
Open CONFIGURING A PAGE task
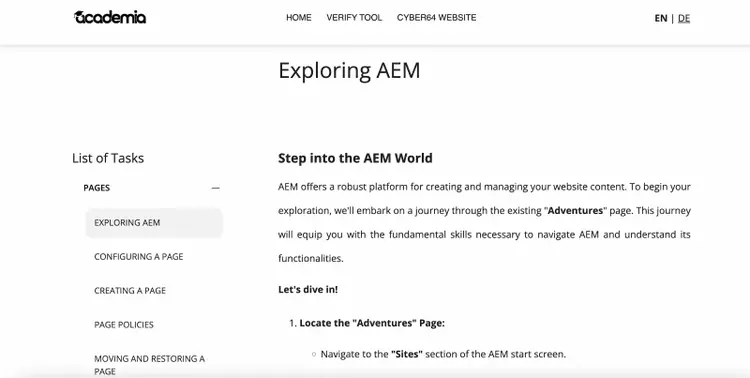pyautogui.click(x=139, y=256)
